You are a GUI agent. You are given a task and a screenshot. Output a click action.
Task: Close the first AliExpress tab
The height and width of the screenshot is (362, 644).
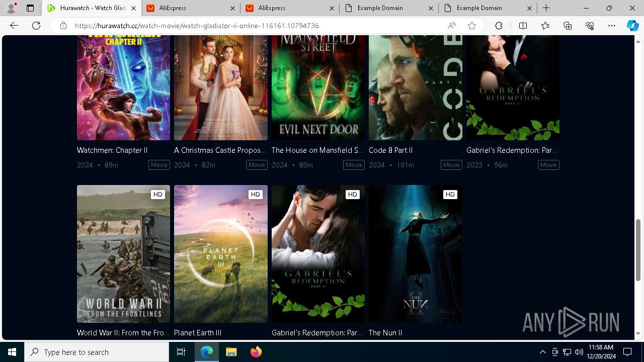pyautogui.click(x=232, y=8)
